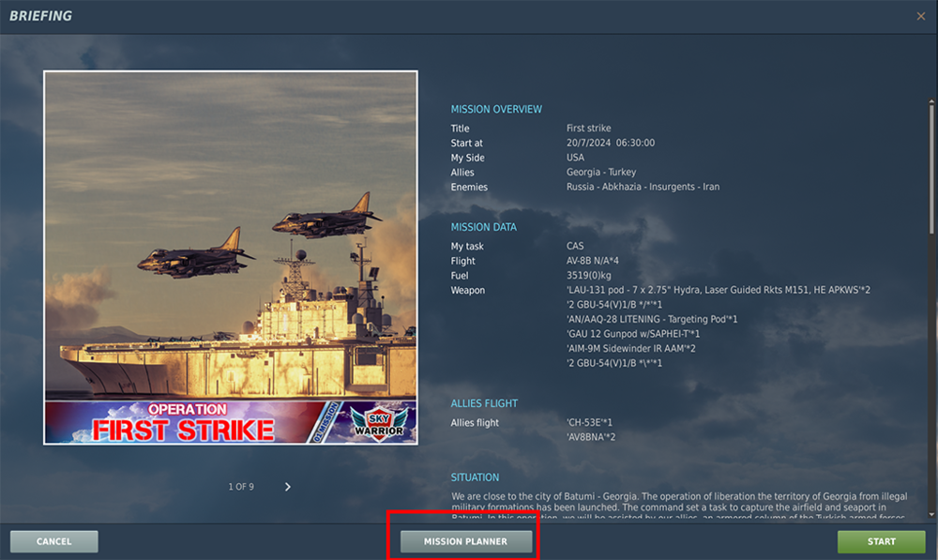
Task: Click the enemies list 'Russia - Abkhazia - Insurgents - Iran'
Action: tap(643, 187)
